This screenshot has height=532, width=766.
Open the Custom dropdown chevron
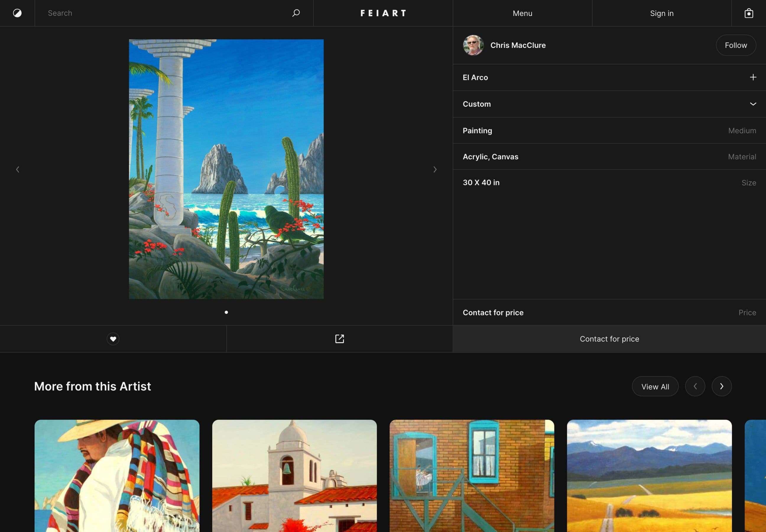click(x=753, y=104)
